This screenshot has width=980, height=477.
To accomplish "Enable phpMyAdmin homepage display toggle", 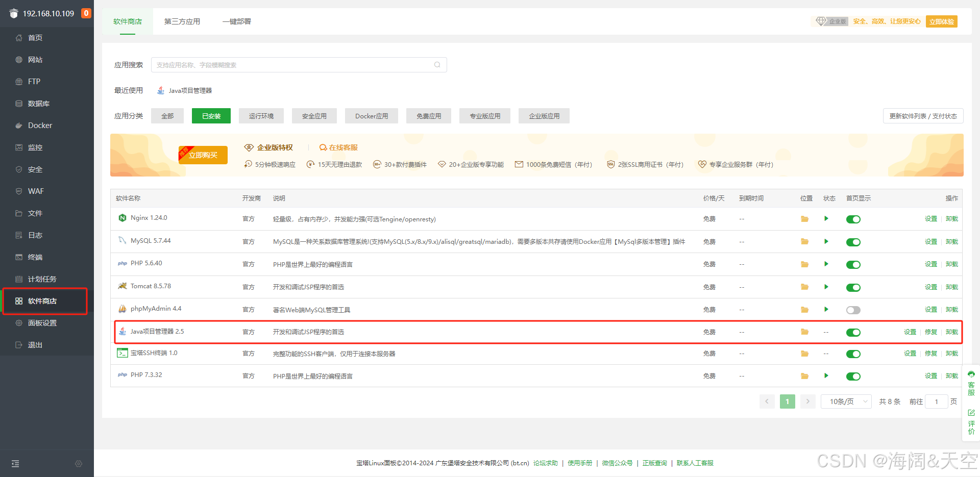I will tap(853, 310).
